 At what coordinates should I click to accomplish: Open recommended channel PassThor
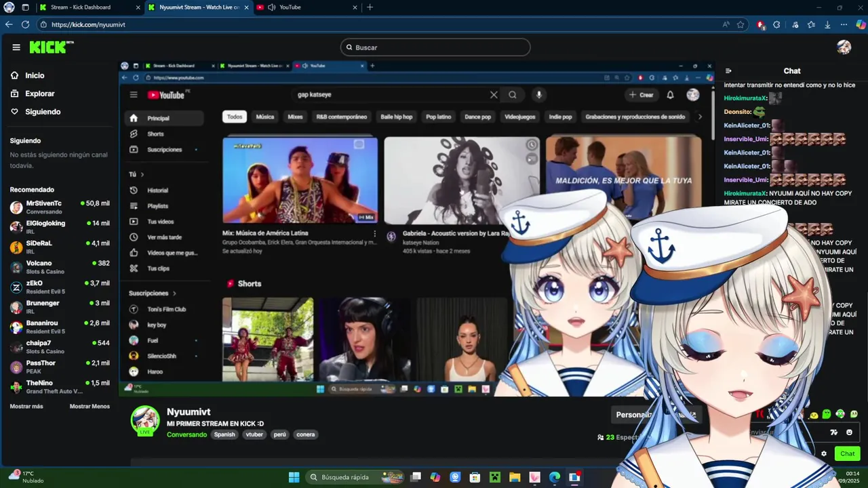point(60,367)
